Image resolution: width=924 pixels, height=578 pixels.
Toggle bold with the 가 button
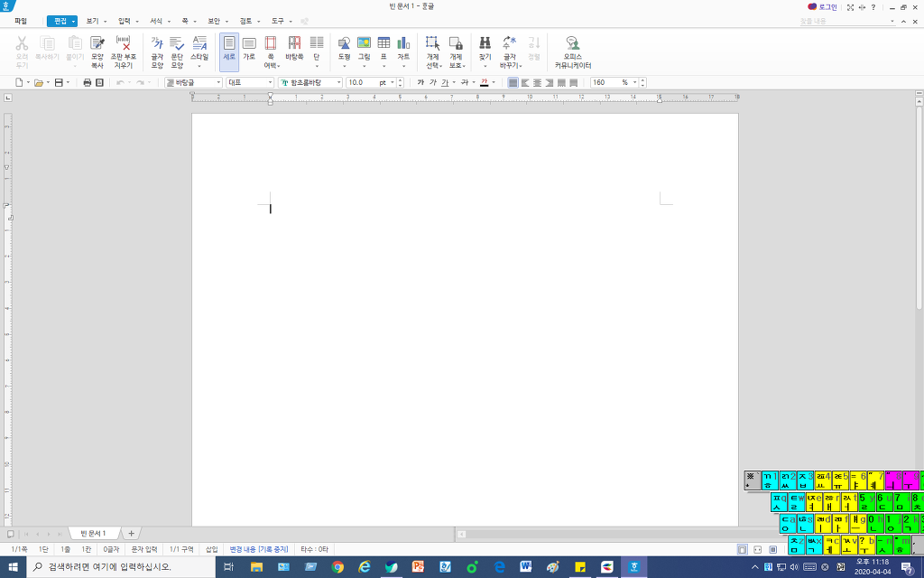pyautogui.click(x=420, y=82)
